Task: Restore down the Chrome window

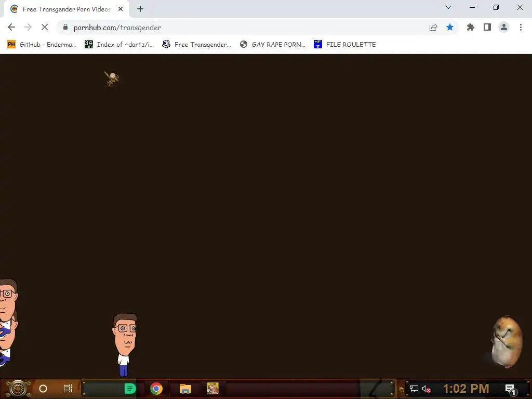Action: pyautogui.click(x=496, y=7)
